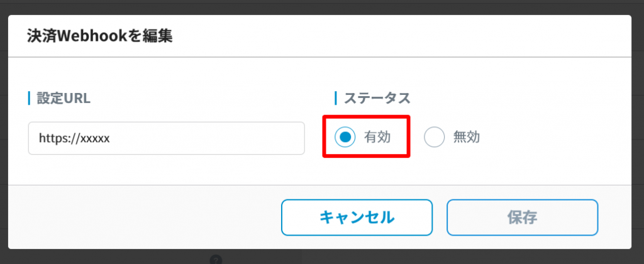Enable the webhook with the 有効 option
644x264 pixels.
[345, 136]
